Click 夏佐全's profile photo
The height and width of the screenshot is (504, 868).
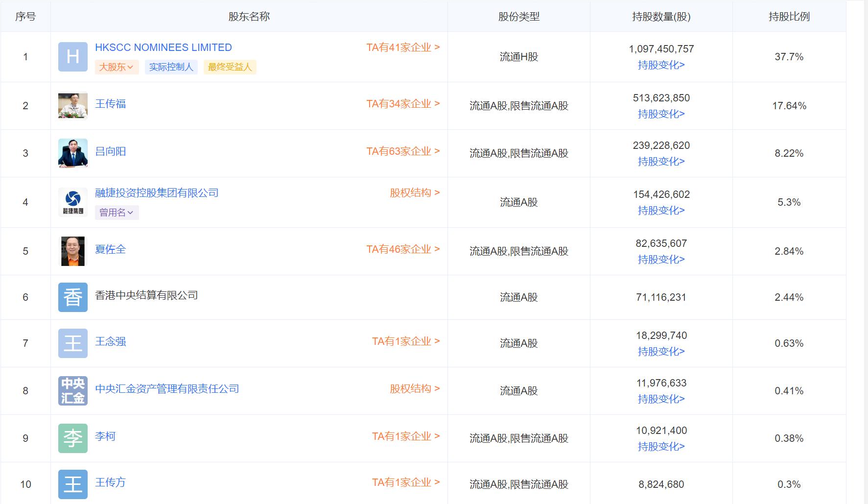coord(72,250)
